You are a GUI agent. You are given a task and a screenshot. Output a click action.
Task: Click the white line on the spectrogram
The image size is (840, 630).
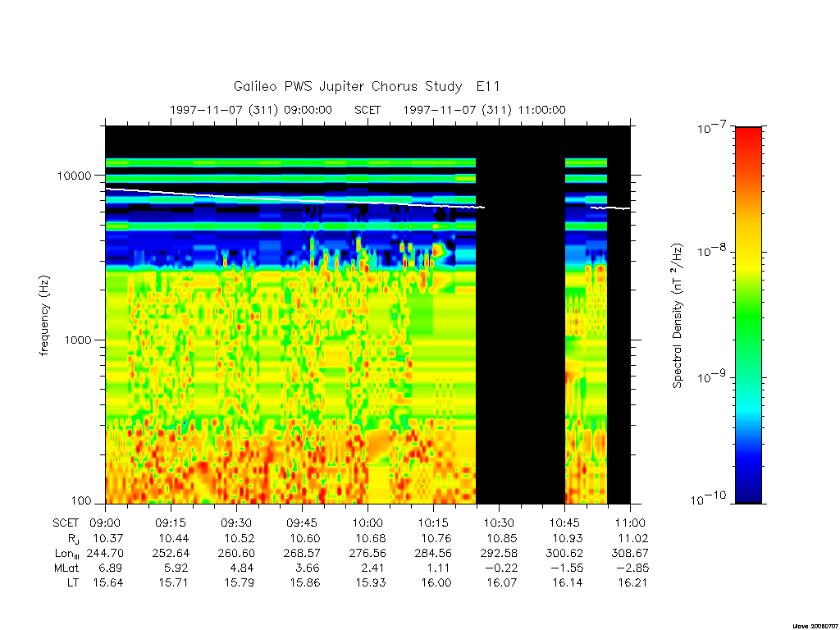tap(294, 199)
